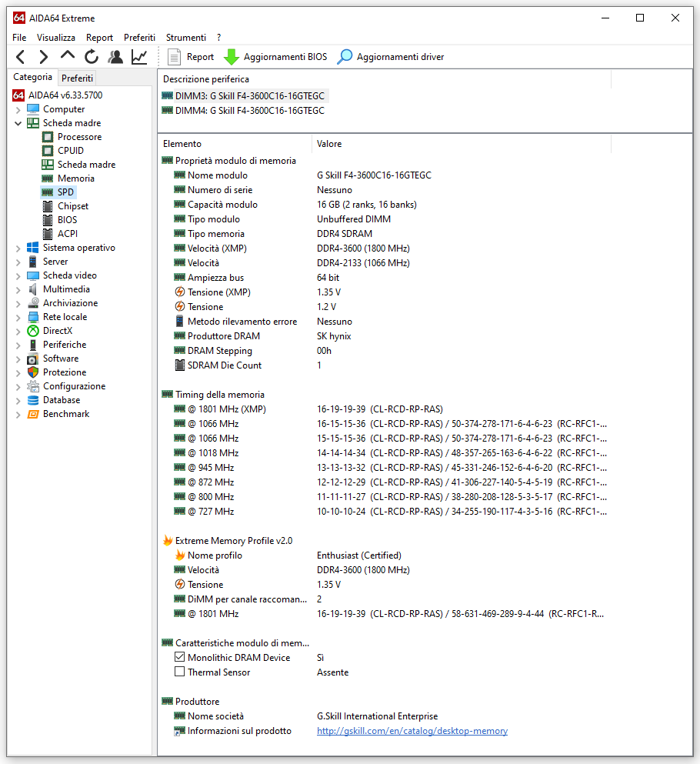Image resolution: width=700 pixels, height=764 pixels.
Task: Click the Protezione shield icon
Action: tap(33, 372)
